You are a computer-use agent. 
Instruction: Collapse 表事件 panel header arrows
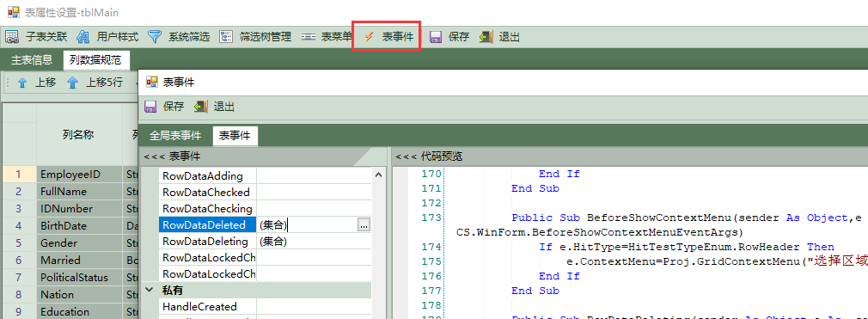[150, 156]
